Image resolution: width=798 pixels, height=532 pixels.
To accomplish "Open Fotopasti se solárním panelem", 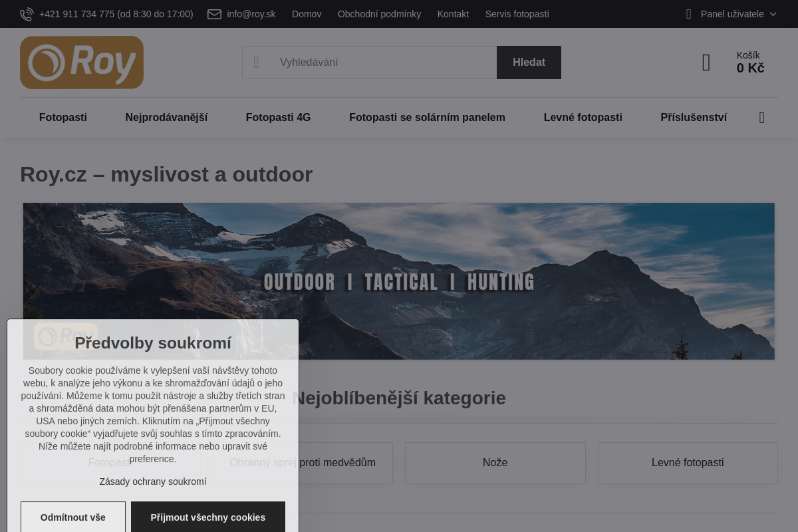I will (x=427, y=118).
